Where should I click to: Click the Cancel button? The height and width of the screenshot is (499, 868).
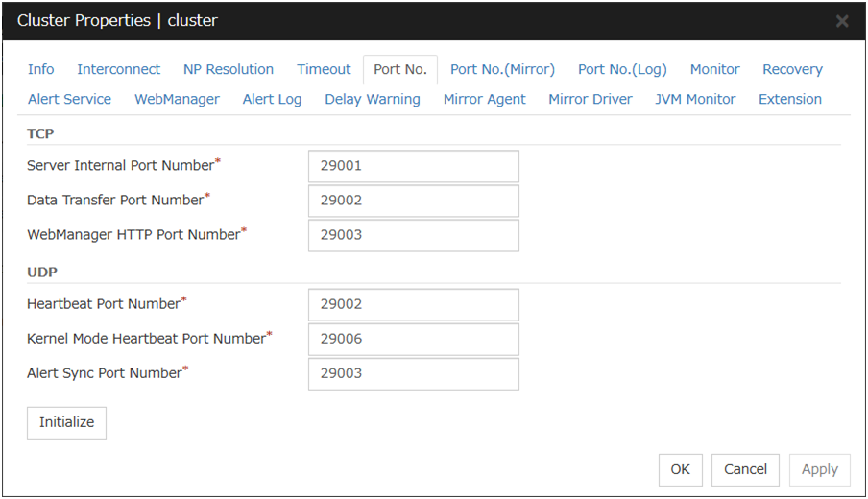click(745, 469)
